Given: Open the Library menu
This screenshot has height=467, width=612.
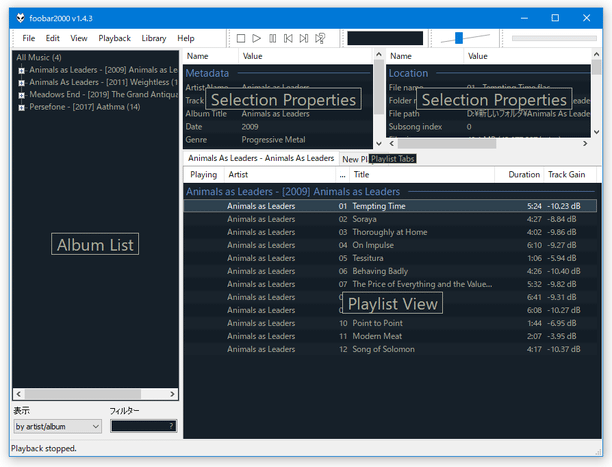Looking at the screenshot, I should point(154,38).
